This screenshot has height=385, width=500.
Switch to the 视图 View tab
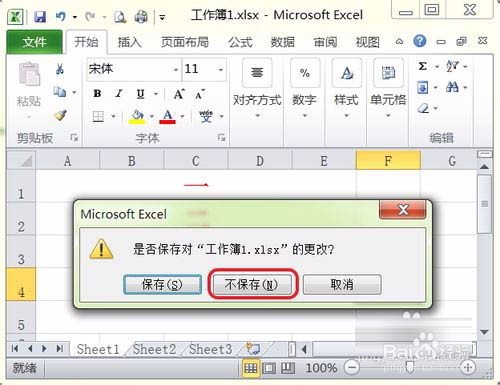[367, 42]
